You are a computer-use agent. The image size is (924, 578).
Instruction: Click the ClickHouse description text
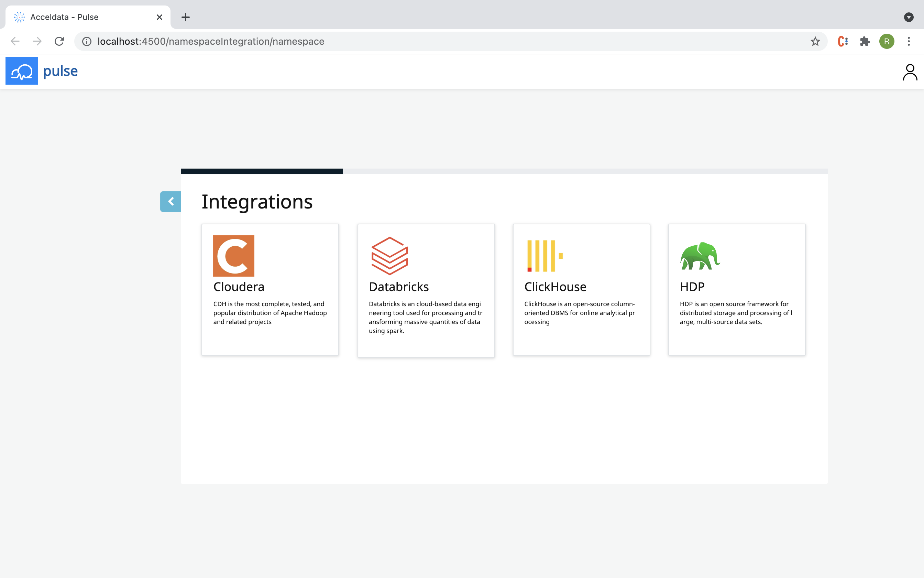point(579,313)
